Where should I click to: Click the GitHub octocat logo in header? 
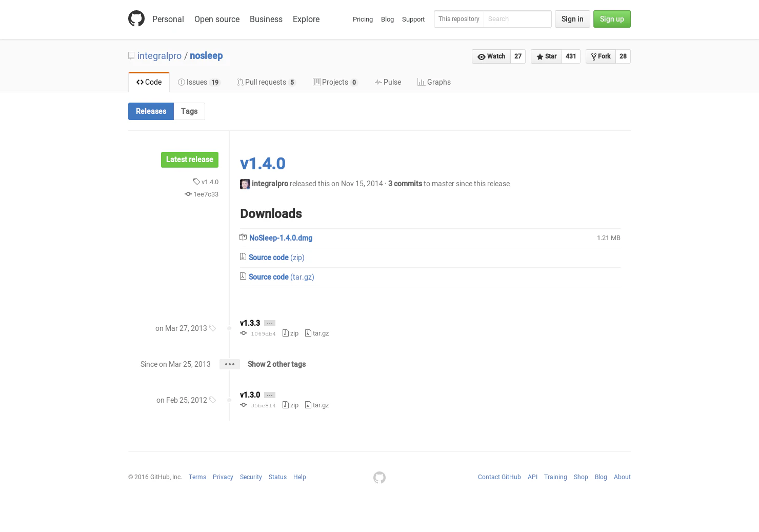136,19
